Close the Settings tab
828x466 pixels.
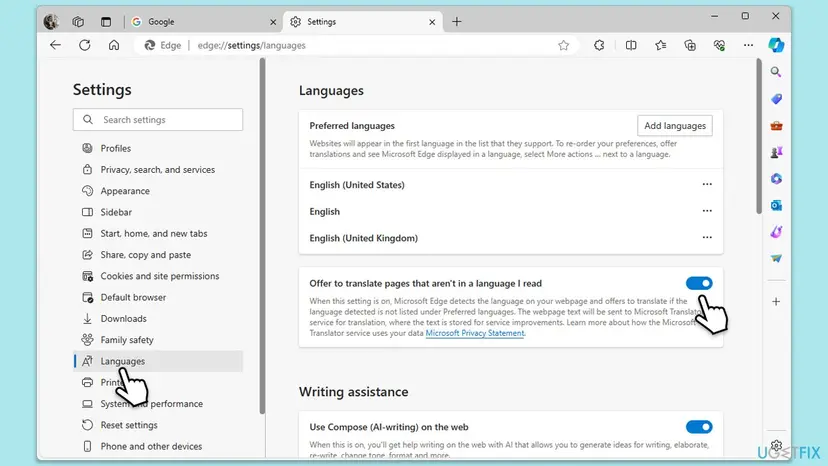tap(432, 22)
